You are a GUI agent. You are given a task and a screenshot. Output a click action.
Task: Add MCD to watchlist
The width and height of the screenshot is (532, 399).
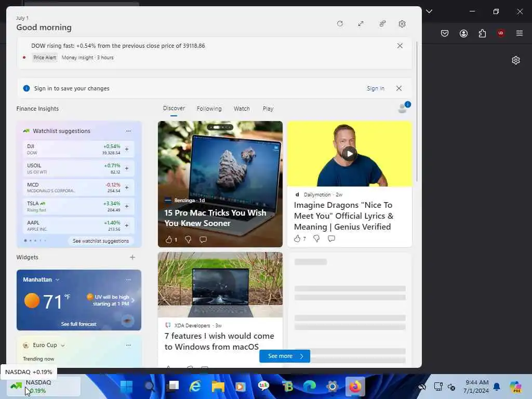[x=127, y=187]
